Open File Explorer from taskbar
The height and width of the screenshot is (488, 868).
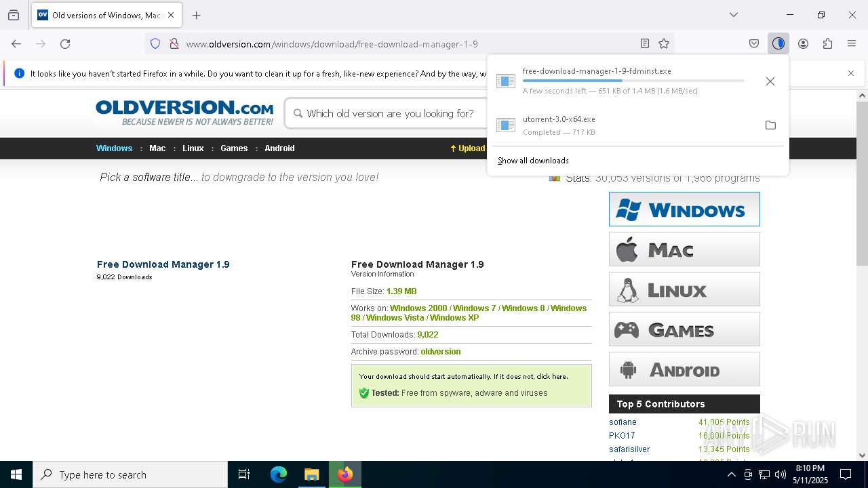tap(312, 474)
